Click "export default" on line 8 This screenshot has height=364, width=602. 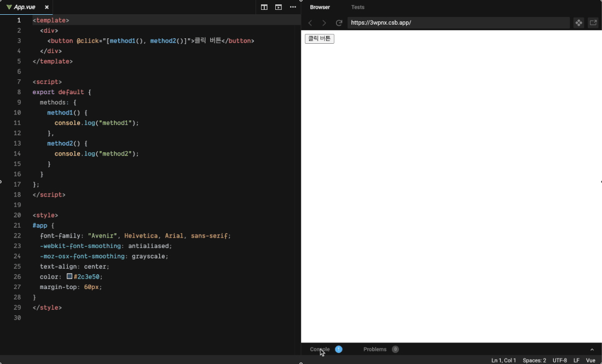point(59,92)
